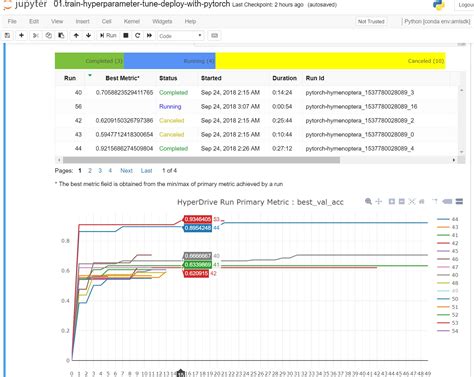This screenshot has width=474, height=377.
Task: Activate zoom tool in chart modebar
Action: tap(368, 201)
